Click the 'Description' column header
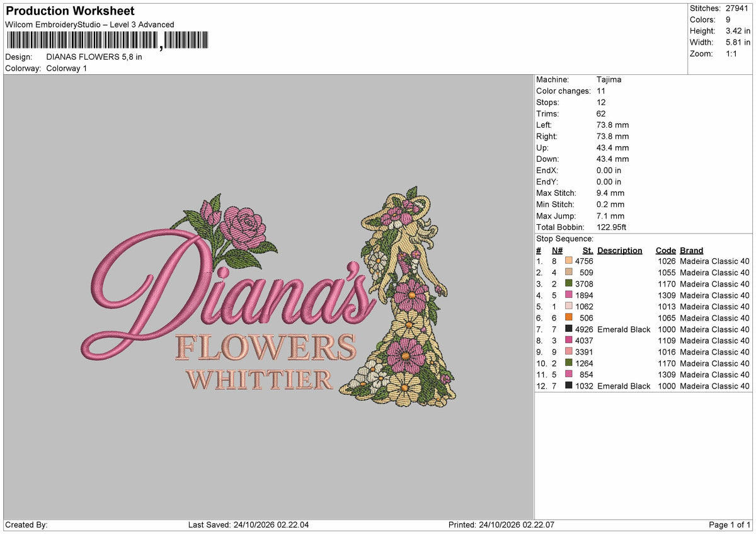Image resolution: width=756 pixels, height=534 pixels. tap(620, 251)
